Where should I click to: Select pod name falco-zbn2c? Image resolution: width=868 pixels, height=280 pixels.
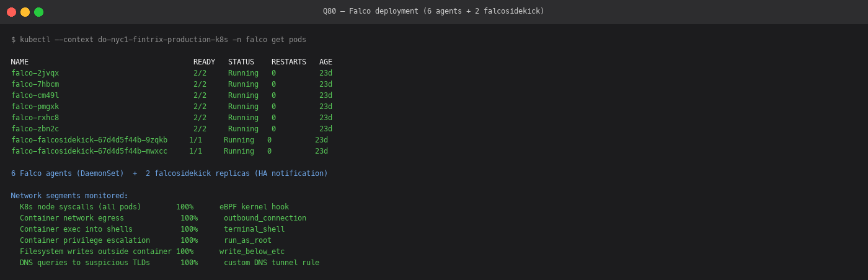point(35,129)
